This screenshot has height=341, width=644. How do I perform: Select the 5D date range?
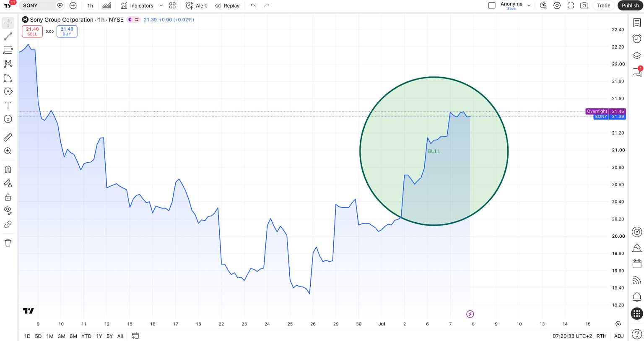click(x=38, y=336)
